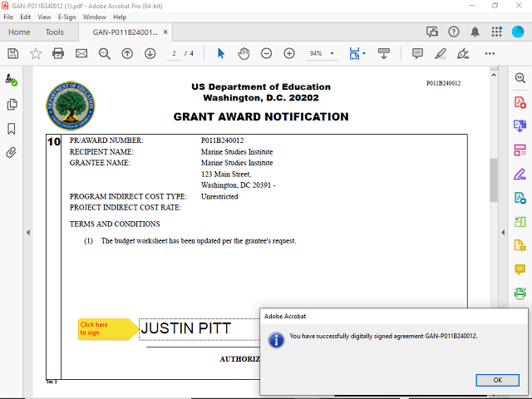Open Signatures panel in left sidebar
This screenshot has height=399, width=532.
(11, 80)
